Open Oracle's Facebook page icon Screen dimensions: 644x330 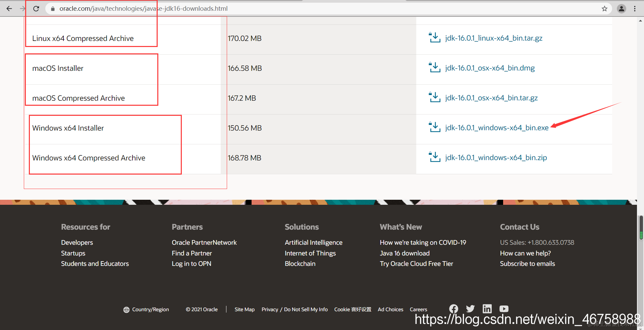point(454,309)
